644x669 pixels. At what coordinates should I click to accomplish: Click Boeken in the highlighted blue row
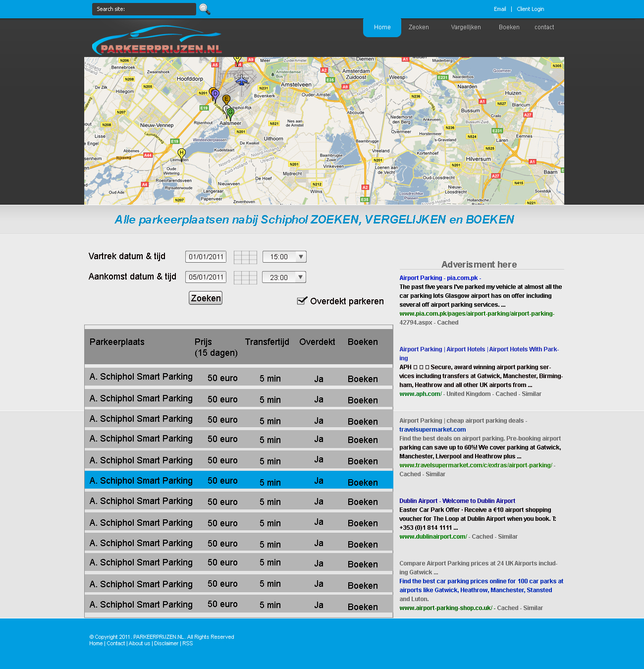(x=363, y=482)
